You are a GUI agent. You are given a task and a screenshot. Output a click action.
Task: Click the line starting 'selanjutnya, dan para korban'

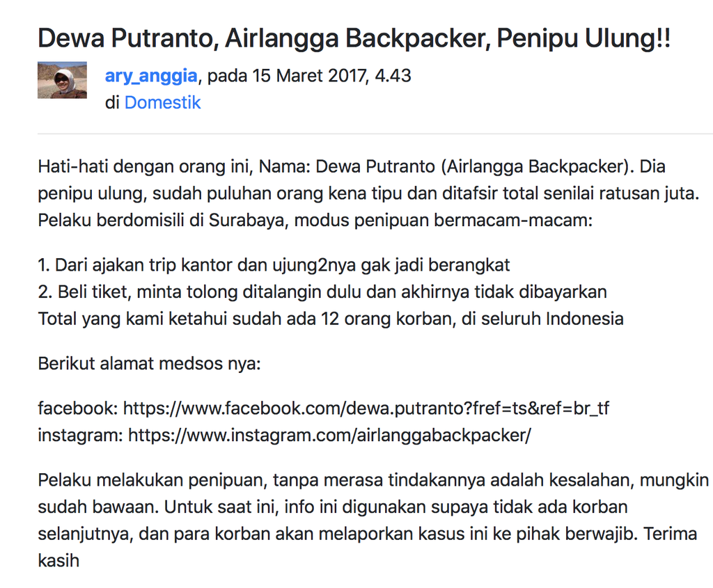(x=368, y=534)
